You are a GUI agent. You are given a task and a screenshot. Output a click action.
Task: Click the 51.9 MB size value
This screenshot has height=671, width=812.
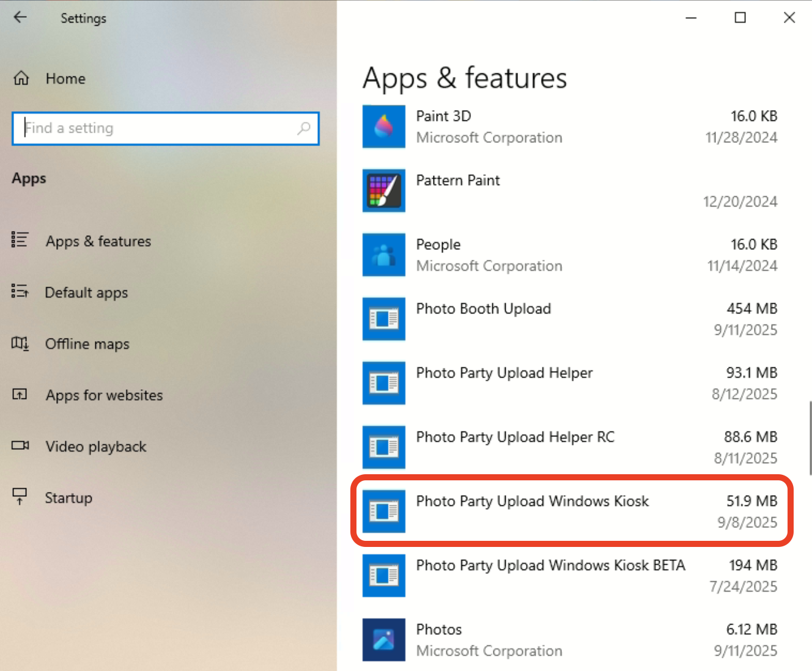point(752,501)
